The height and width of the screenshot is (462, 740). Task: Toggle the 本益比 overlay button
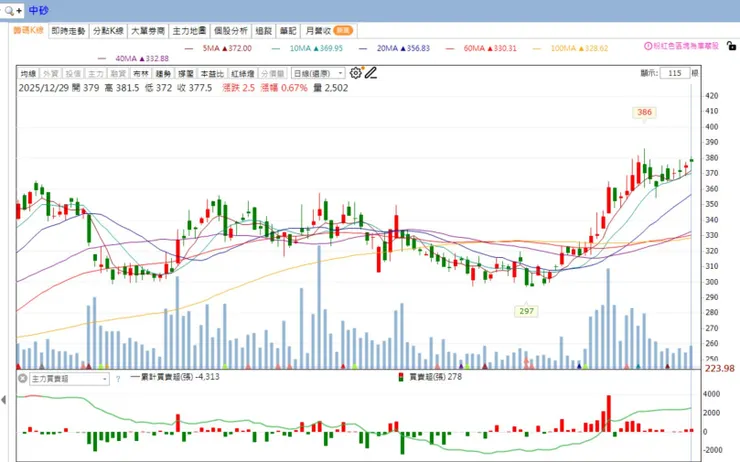[x=212, y=74]
